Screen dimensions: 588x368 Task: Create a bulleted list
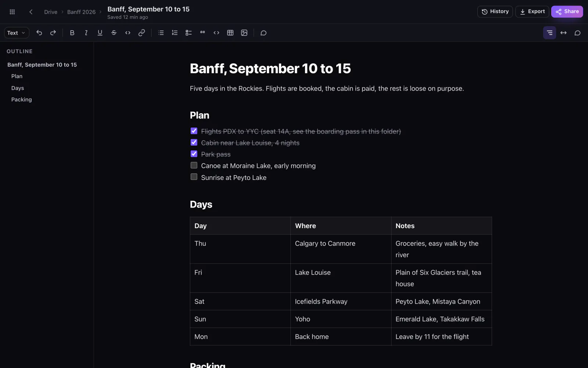pyautogui.click(x=161, y=33)
